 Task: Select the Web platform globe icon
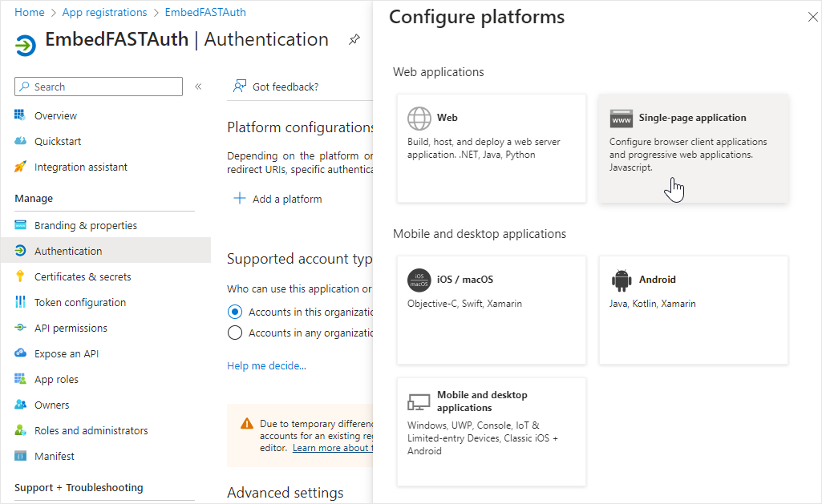pos(419,118)
